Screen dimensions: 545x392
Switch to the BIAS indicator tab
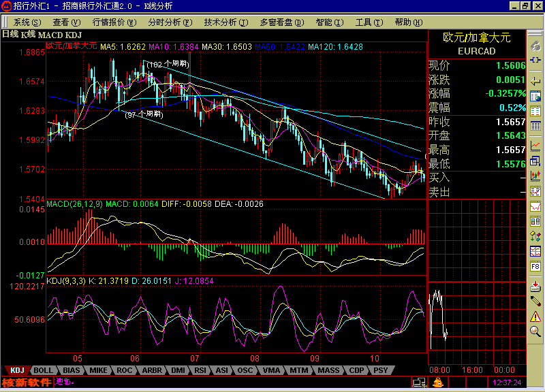[x=72, y=370]
